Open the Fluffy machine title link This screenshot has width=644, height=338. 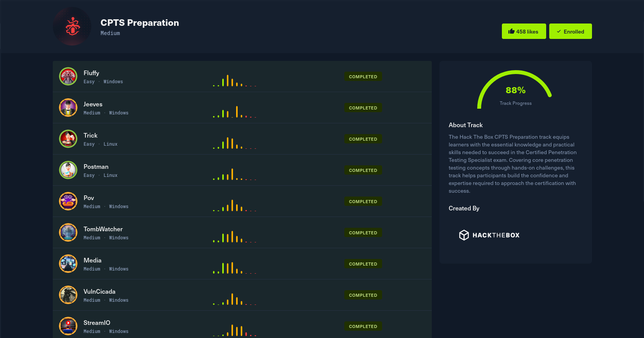click(91, 73)
